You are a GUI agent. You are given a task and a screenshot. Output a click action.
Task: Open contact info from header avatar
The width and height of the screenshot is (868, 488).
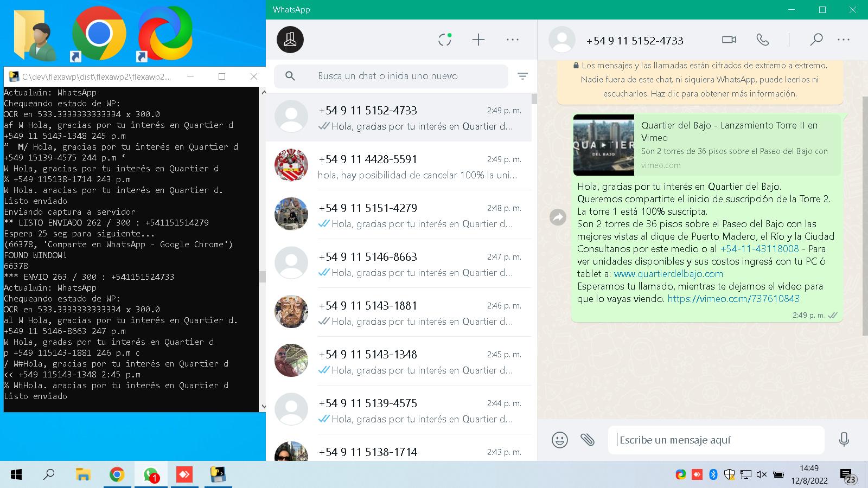(x=562, y=40)
